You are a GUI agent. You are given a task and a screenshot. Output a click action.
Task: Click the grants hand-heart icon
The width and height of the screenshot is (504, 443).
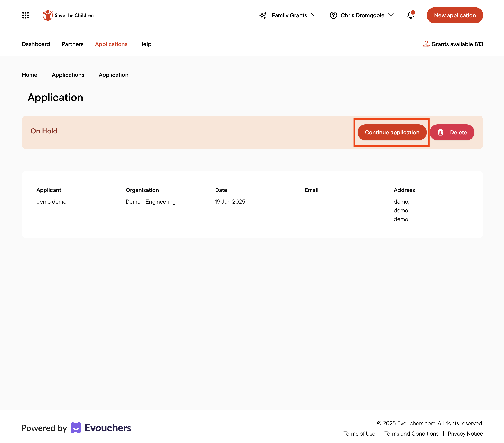coord(426,44)
